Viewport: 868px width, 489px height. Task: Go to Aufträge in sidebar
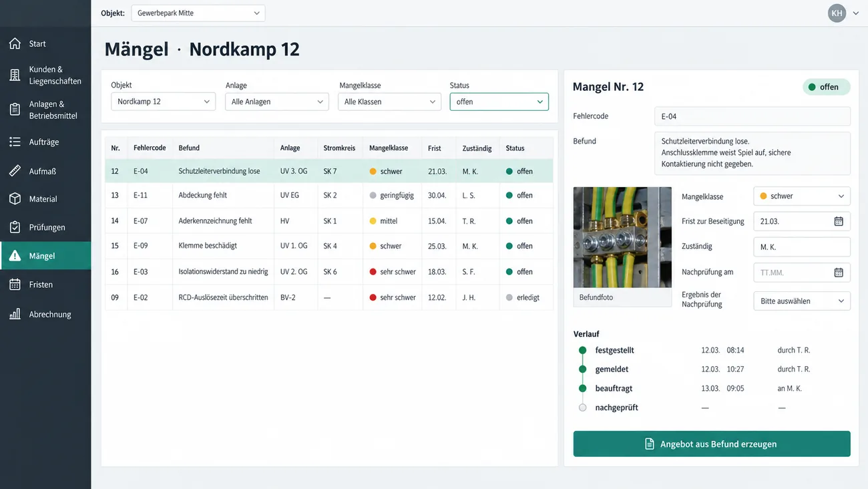45,142
